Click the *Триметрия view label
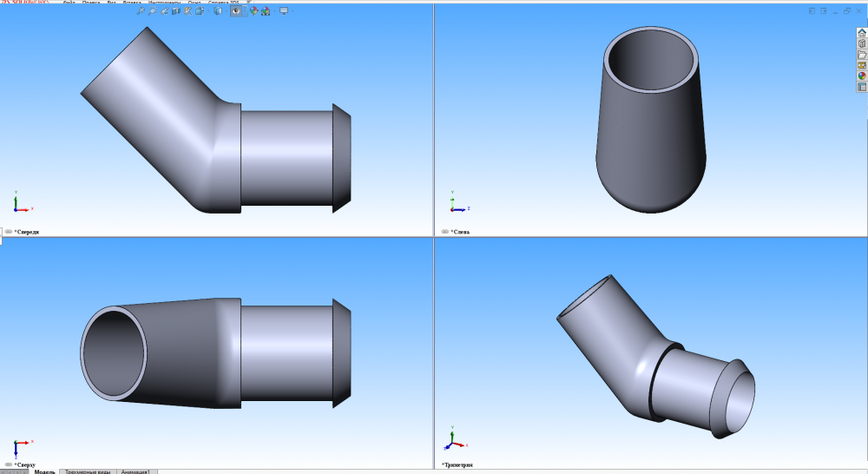The width and height of the screenshot is (868, 474). (x=457, y=465)
